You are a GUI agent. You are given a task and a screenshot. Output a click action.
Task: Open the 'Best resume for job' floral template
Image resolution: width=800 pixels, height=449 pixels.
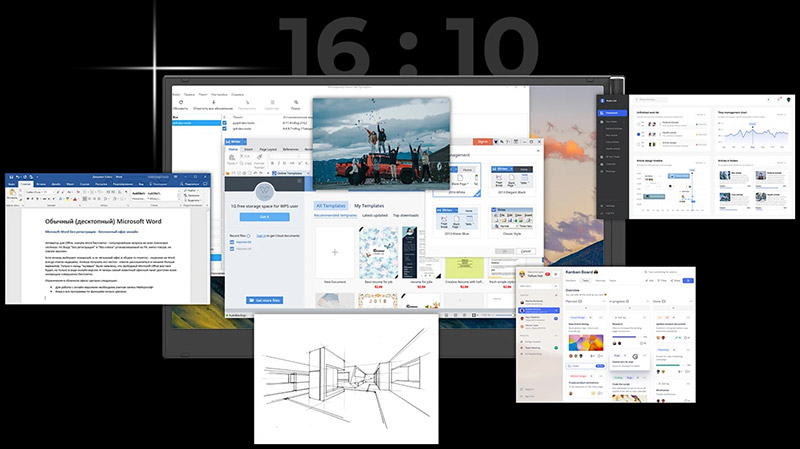click(378, 252)
